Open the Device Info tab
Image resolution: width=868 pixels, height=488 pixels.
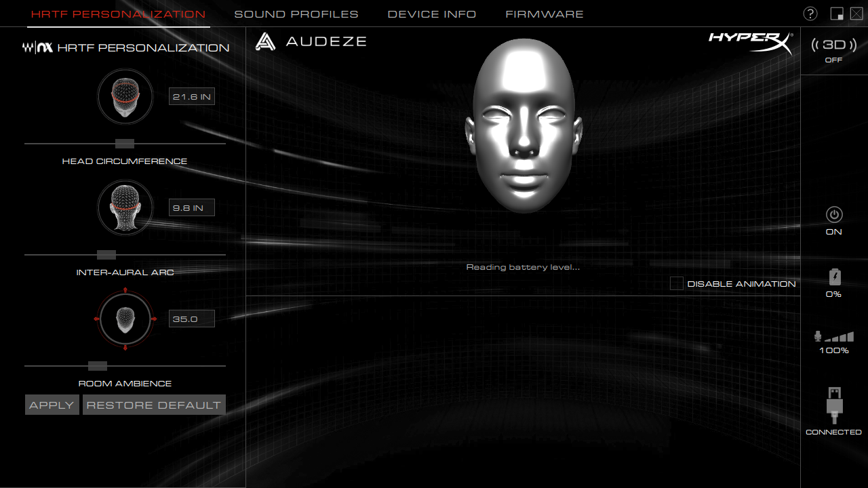[x=432, y=14]
